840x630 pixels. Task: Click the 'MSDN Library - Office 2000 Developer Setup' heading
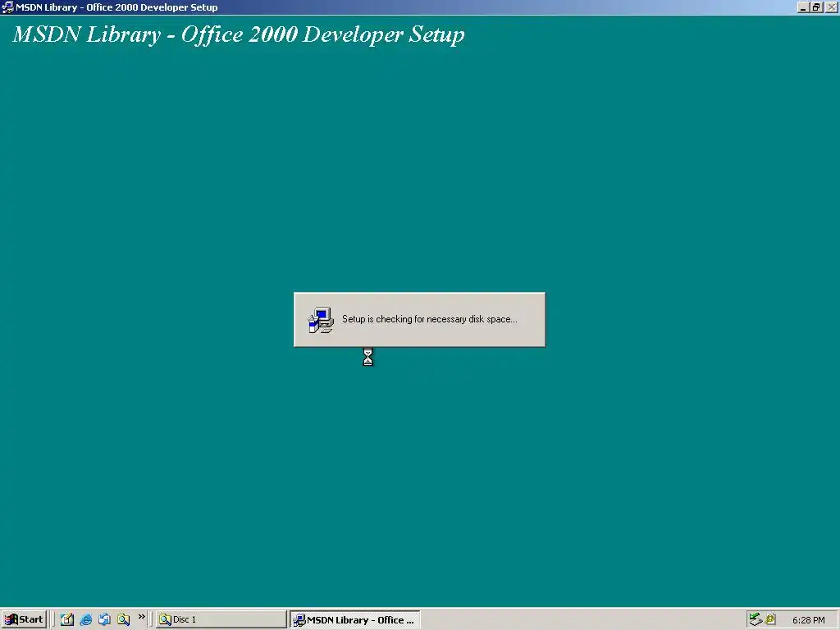[239, 34]
